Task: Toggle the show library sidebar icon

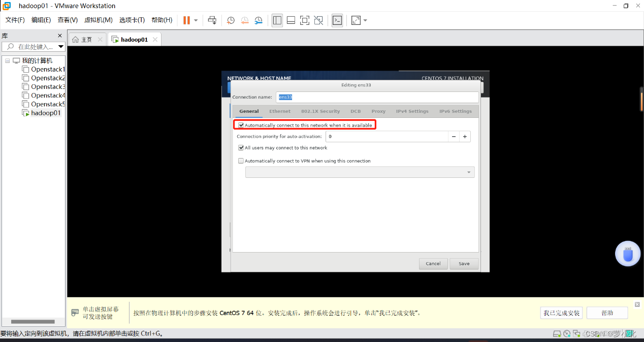Action: (x=277, y=20)
